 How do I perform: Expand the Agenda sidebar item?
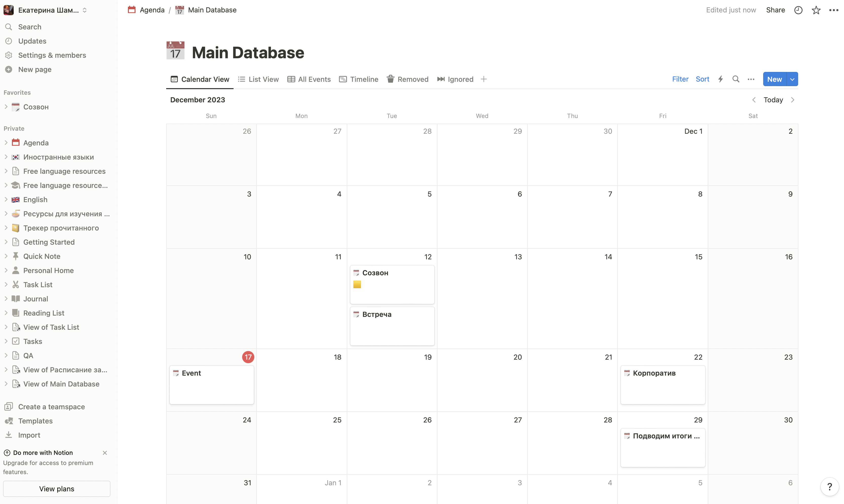(5, 143)
